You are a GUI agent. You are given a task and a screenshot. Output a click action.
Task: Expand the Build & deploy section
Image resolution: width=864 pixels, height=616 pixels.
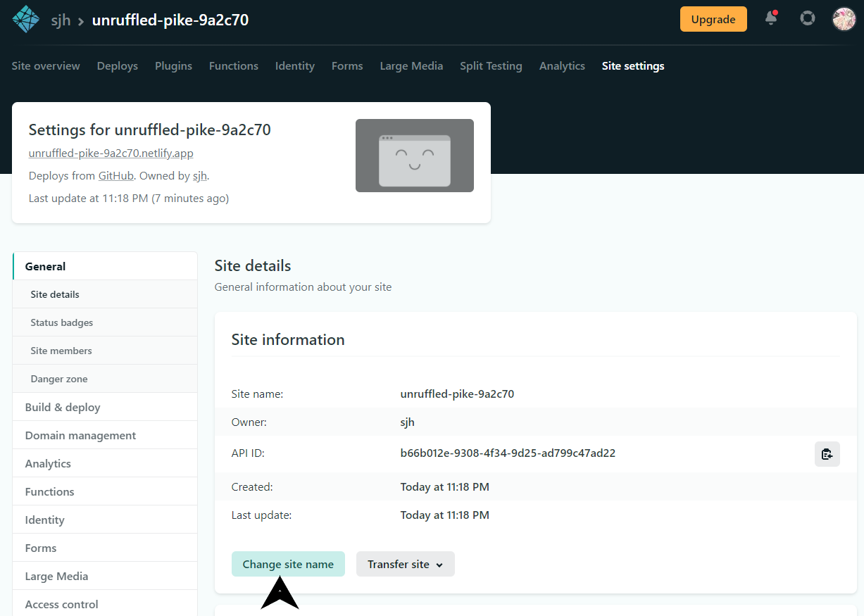(x=62, y=407)
